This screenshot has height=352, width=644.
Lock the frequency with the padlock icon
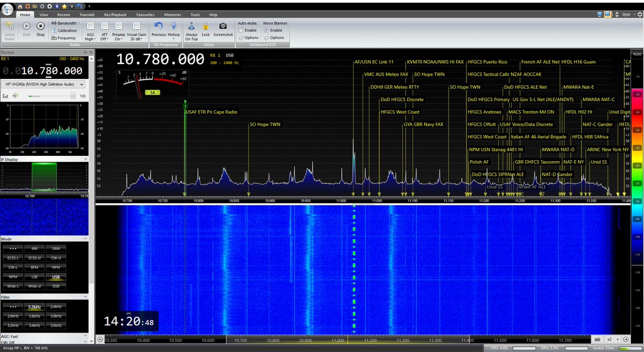pyautogui.click(x=206, y=26)
